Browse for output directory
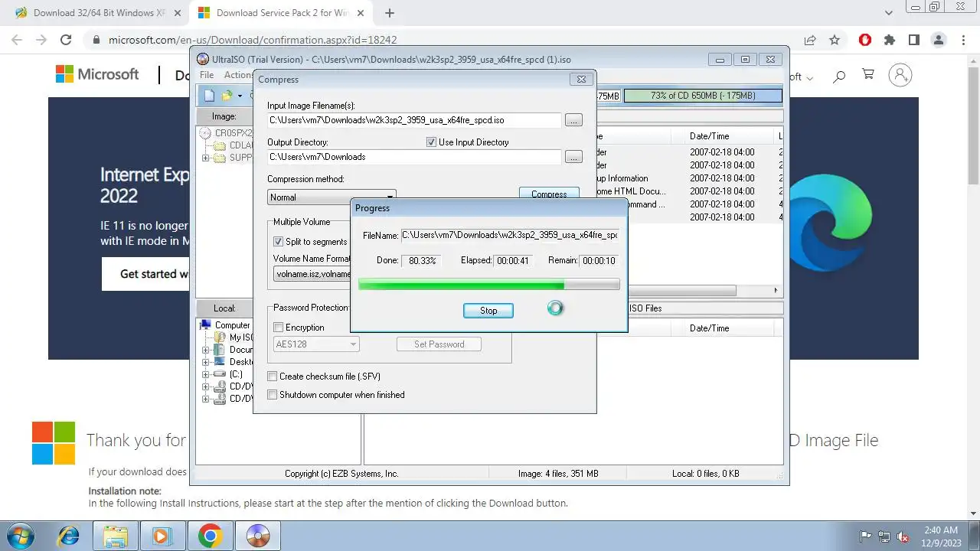The width and height of the screenshot is (980, 551). [573, 157]
